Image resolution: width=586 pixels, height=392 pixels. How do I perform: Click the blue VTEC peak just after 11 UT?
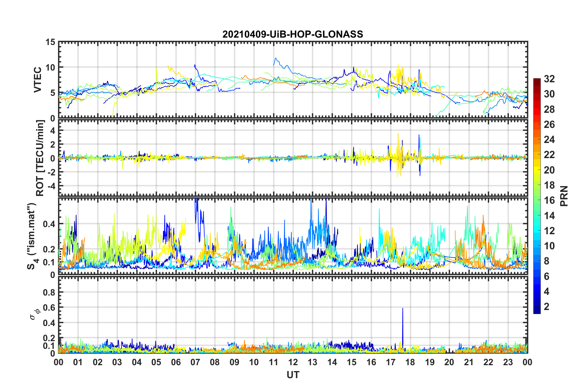point(276,58)
